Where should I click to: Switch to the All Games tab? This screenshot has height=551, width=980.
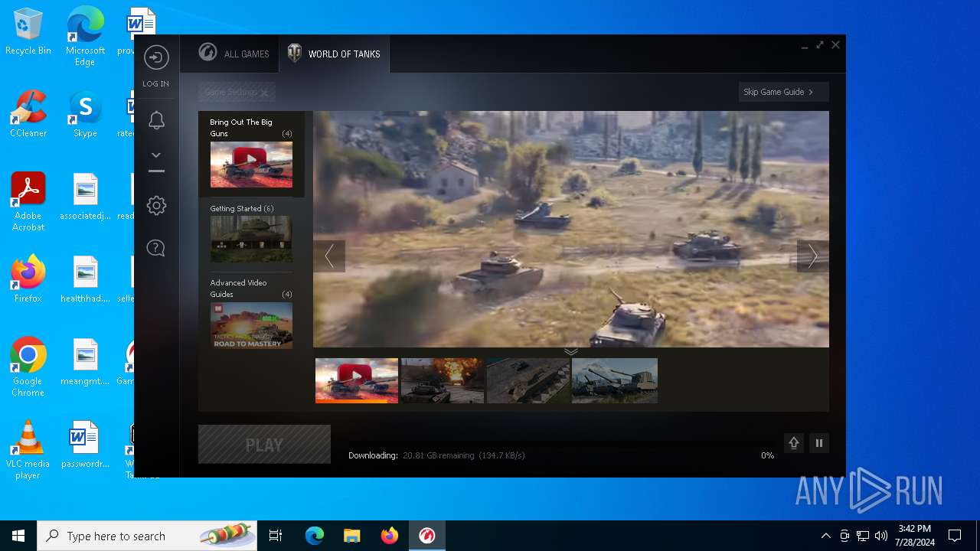click(x=234, y=54)
